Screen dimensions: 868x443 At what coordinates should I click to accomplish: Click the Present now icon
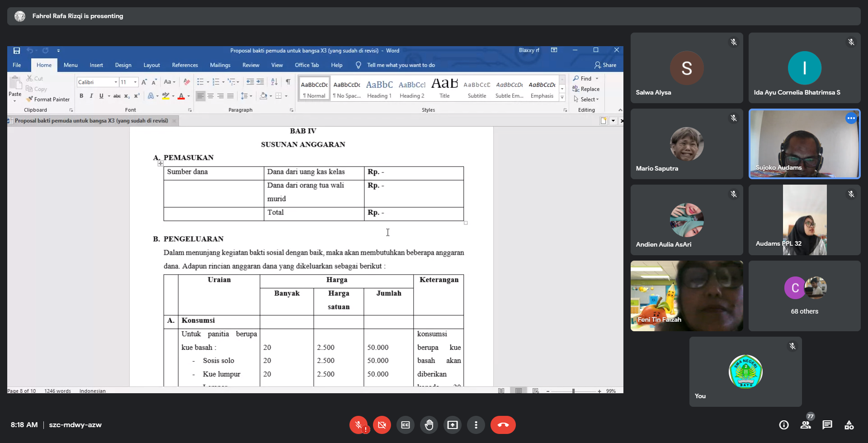pyautogui.click(x=452, y=425)
